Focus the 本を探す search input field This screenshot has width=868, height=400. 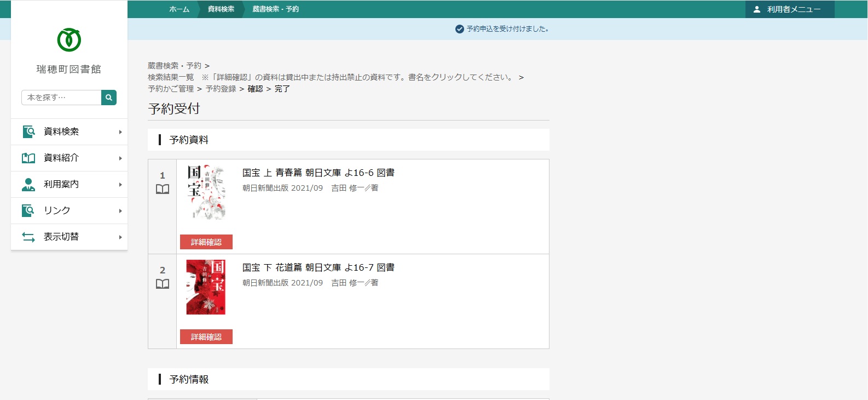61,98
